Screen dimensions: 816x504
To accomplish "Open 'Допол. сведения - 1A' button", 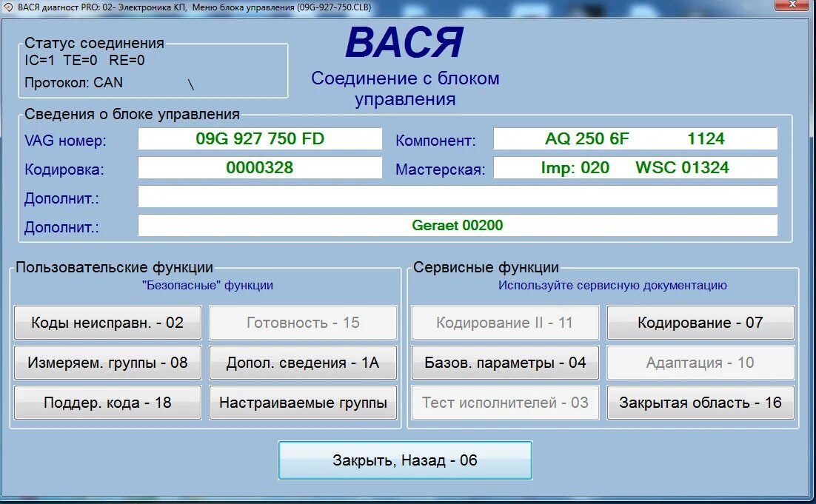I will (303, 363).
